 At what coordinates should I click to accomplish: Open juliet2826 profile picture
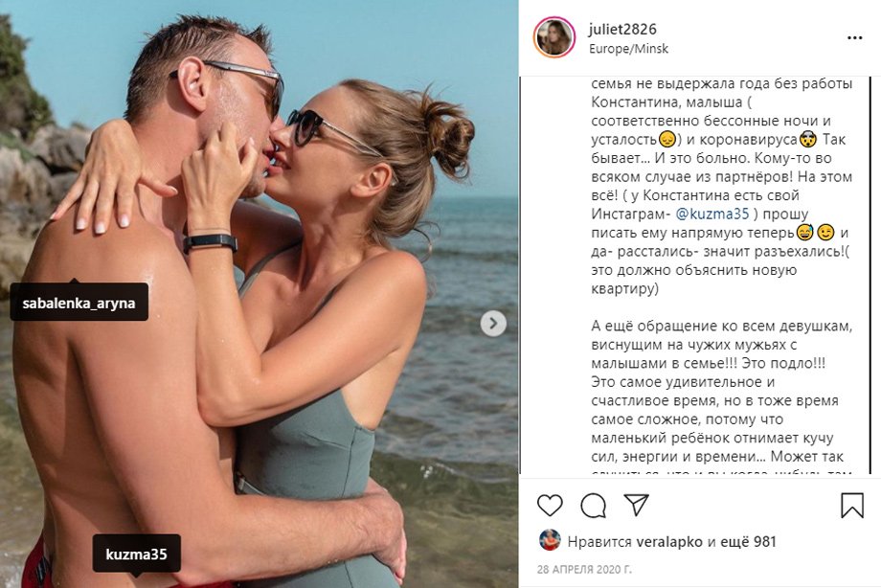554,37
